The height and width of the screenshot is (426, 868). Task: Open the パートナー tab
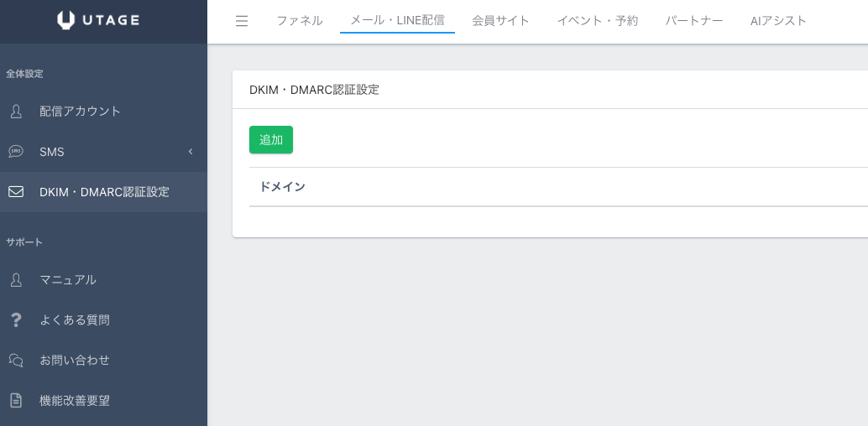click(x=694, y=21)
